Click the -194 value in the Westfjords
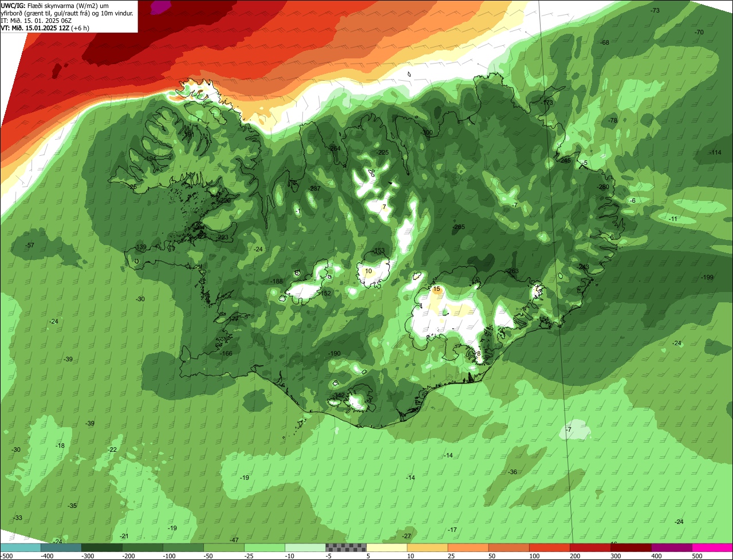The width and height of the screenshot is (733, 560). coord(150,159)
